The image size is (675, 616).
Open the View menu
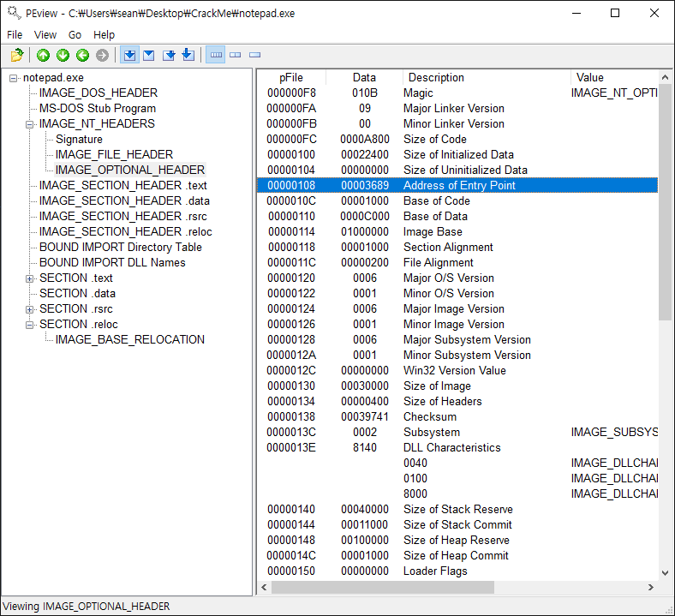click(x=45, y=34)
